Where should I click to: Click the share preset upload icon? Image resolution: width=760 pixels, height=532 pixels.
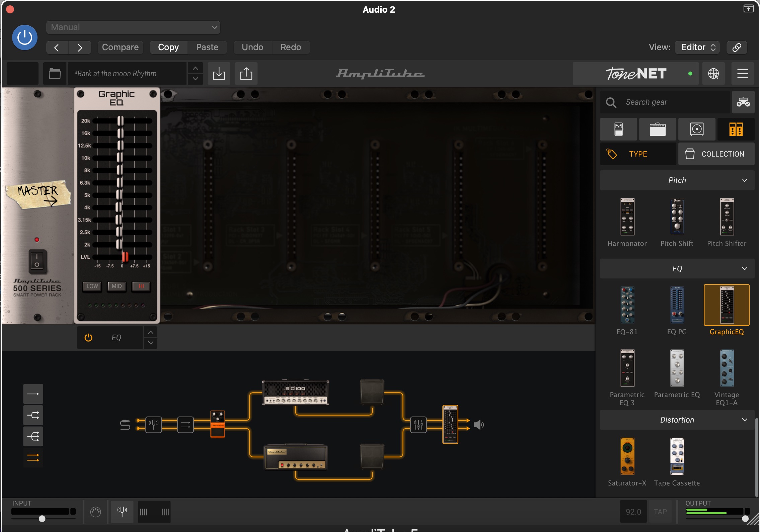[246, 74]
